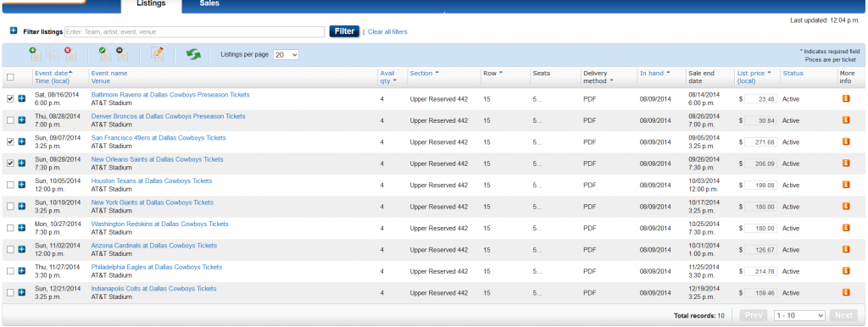This screenshot has height=327, width=868.
Task: Click the copy listing icon
Action: coord(53,53)
